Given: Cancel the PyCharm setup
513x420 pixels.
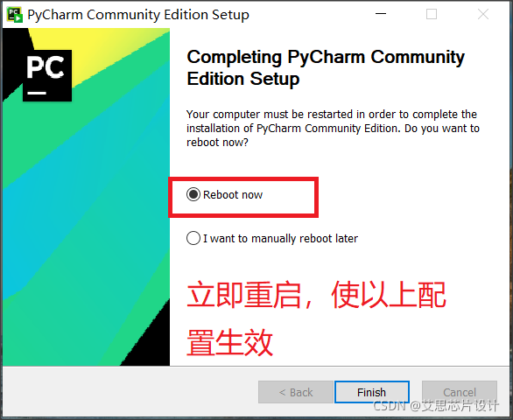Looking at the screenshot, I should tap(460, 392).
